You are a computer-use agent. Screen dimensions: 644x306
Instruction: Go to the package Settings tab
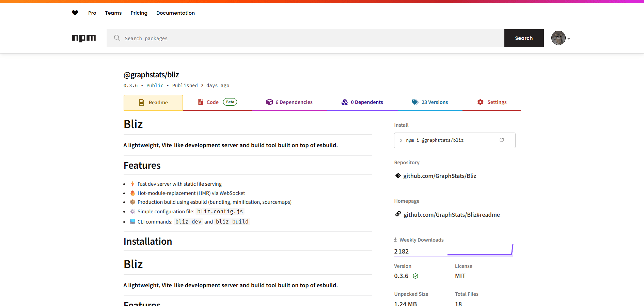(x=492, y=102)
